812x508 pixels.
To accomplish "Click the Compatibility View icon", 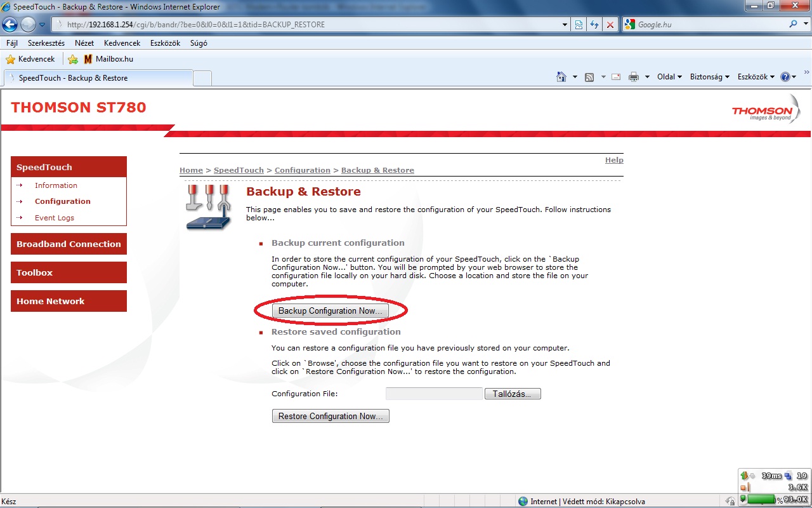I will (579, 25).
